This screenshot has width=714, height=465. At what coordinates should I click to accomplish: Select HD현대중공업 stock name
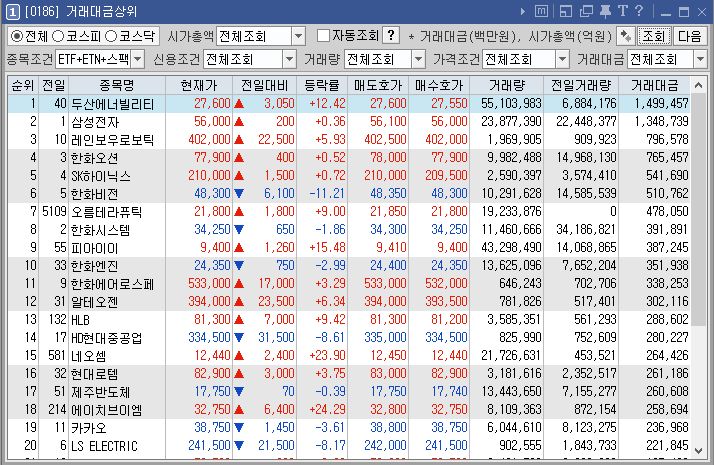[x=107, y=338]
